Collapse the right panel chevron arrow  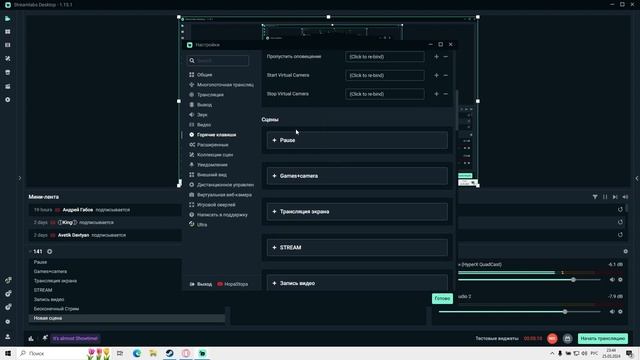click(x=636, y=178)
